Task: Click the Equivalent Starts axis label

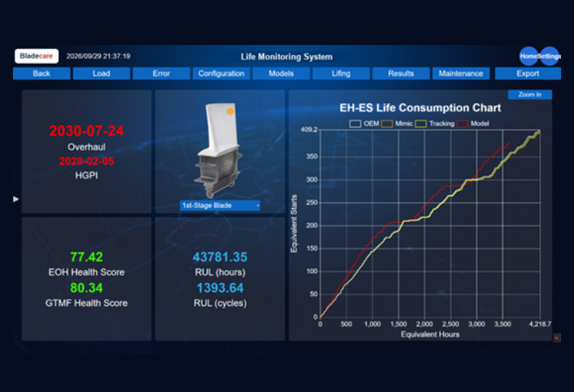Action: pyautogui.click(x=294, y=223)
